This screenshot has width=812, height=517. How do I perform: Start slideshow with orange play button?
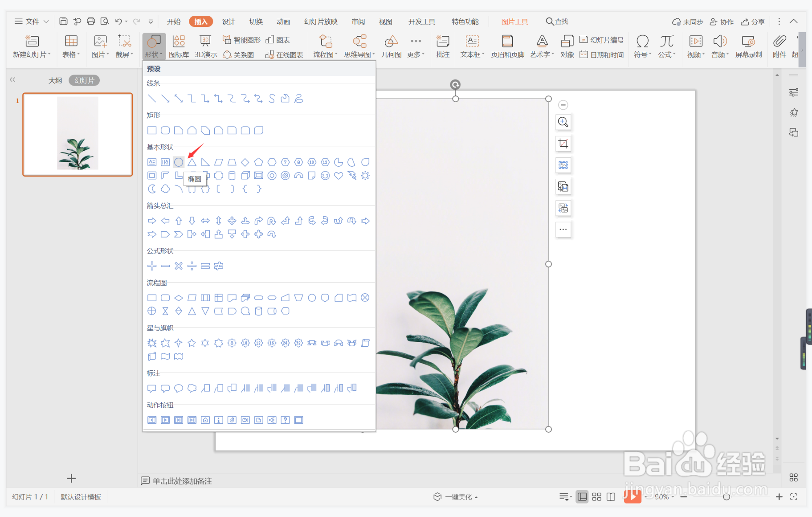tap(632, 496)
